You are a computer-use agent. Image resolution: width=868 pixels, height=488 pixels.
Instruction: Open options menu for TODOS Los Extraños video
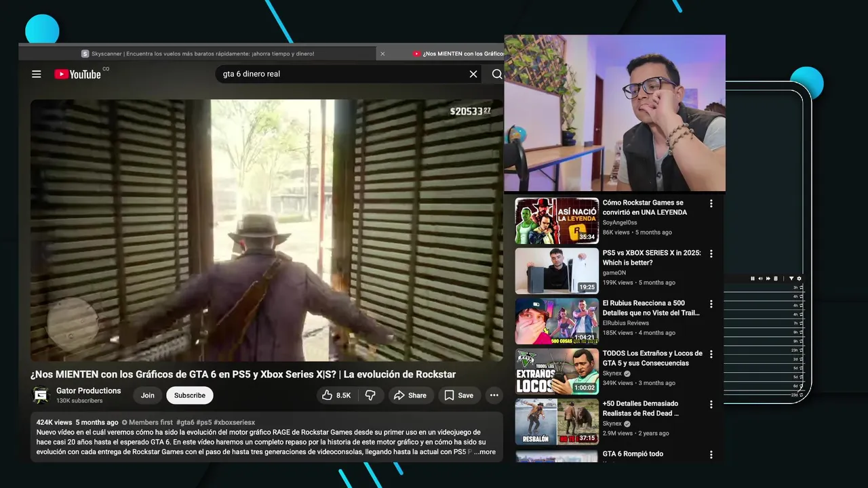[x=711, y=354]
